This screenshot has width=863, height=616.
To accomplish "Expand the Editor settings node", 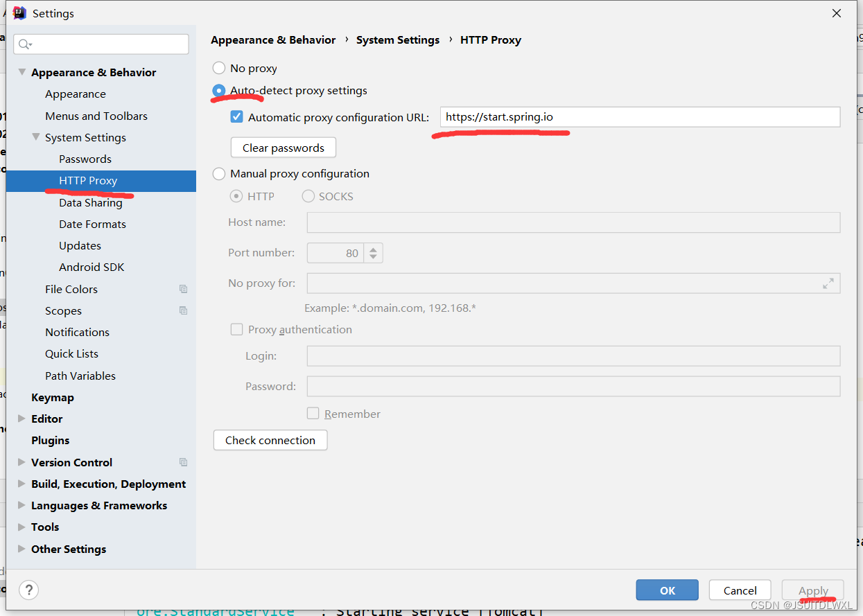I will [21, 419].
